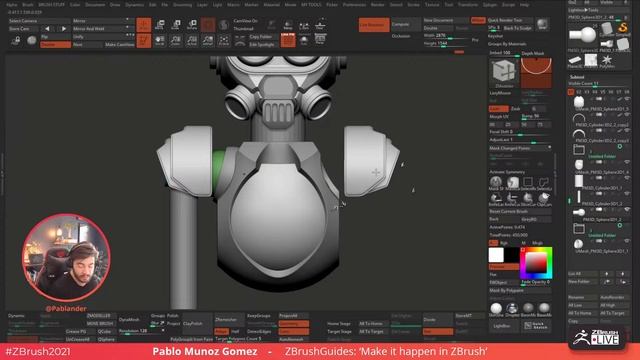Viewport: 640px width, 360px height.
Task: Click the camera lock icon
Action: click(16, 40)
